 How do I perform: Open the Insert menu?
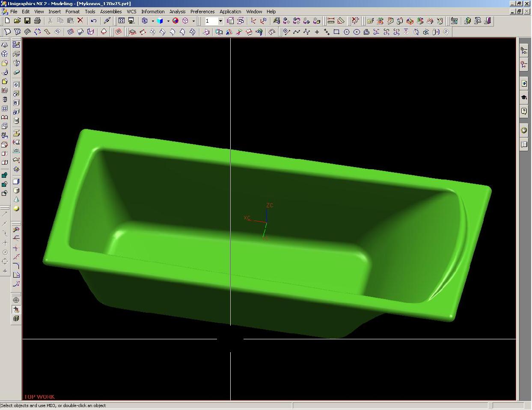coord(54,12)
